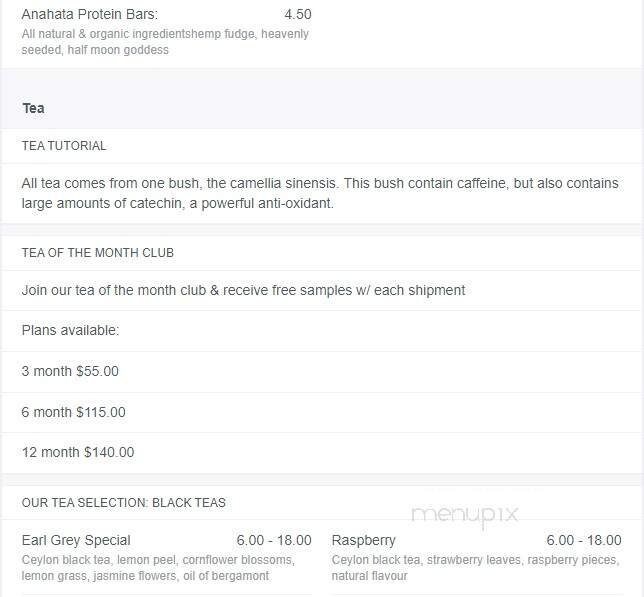Click OUR TEA SELECTION: BLACK TEAS heading
The image size is (644, 597).
(x=124, y=503)
